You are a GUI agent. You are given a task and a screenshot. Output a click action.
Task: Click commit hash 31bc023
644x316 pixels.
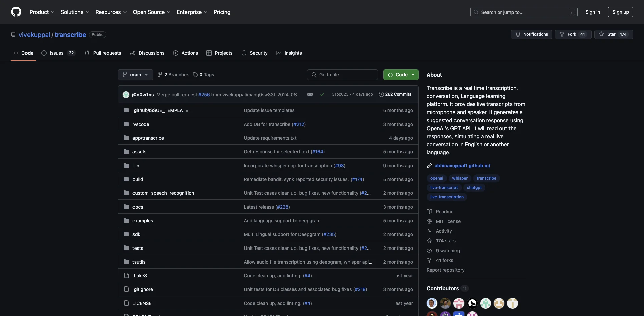(x=340, y=94)
